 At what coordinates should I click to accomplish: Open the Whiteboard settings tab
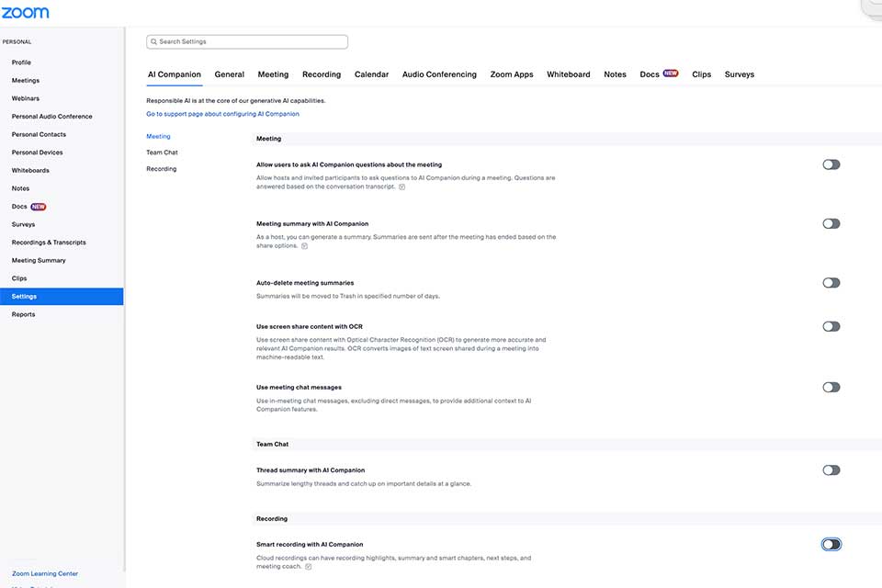pos(568,74)
